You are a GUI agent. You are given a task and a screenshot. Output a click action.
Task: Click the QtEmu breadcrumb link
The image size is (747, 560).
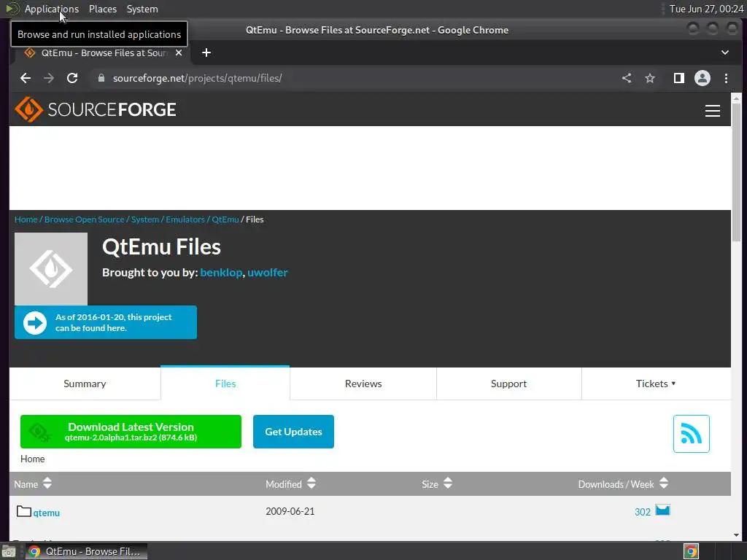[225, 219]
